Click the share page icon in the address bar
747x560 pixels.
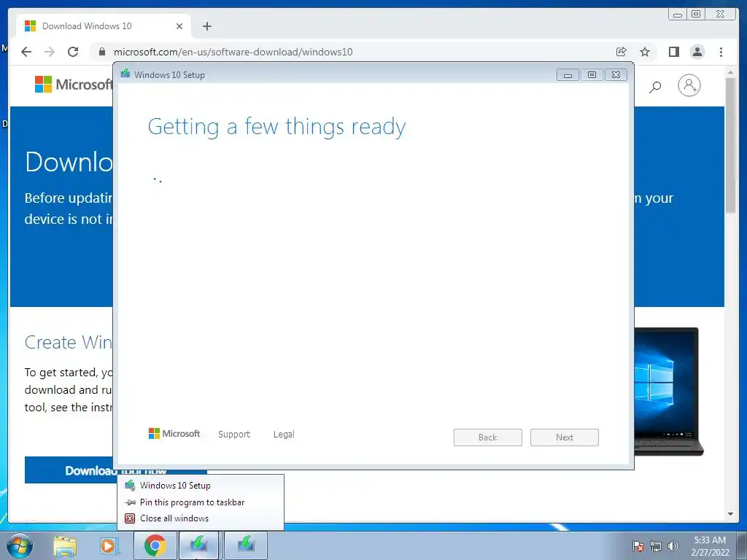[x=621, y=52]
